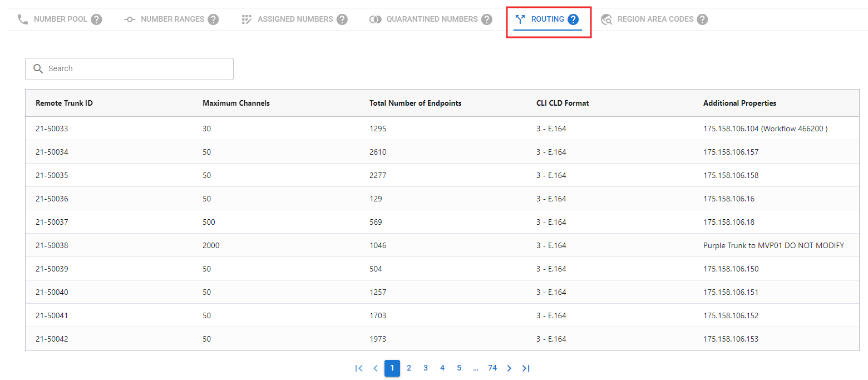This screenshot has width=868, height=380.
Task: Click the help icon beside Number Pool
Action: pos(96,19)
